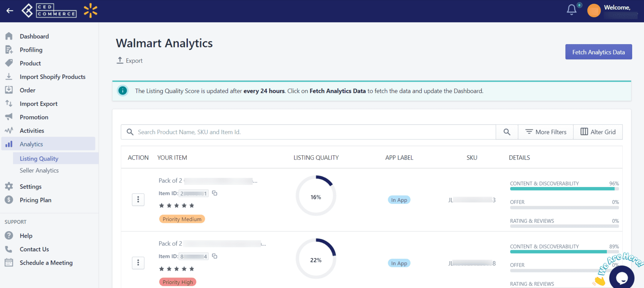
Task: Click the back arrow in header
Action: point(10,11)
